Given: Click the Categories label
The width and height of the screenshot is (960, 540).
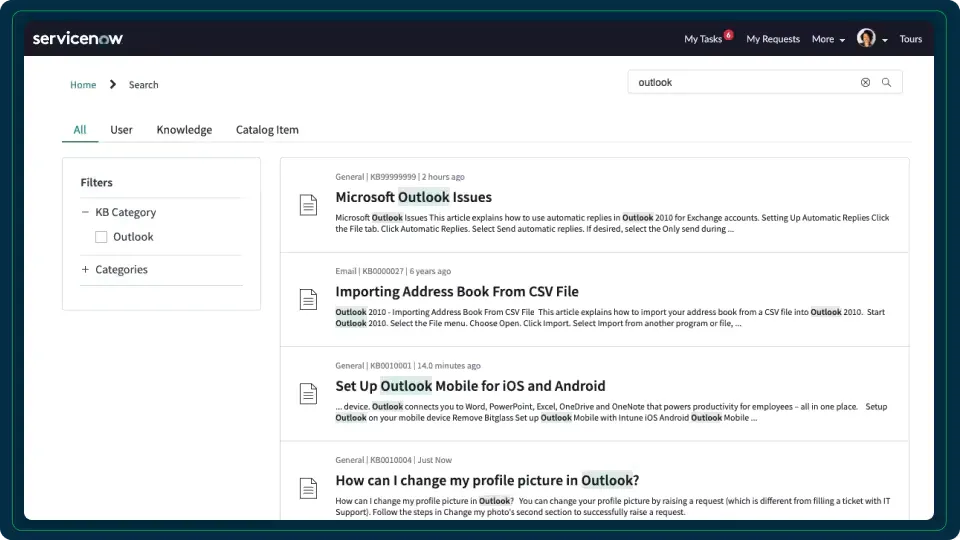Looking at the screenshot, I should coord(121,269).
